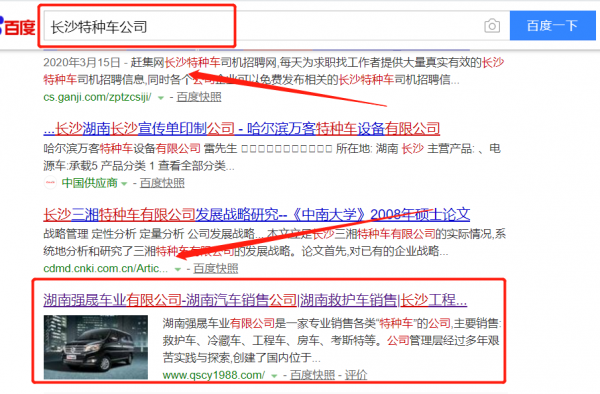
Task: Expand the dropdown arrow beside cs.ganji.com URL
Action: coord(161,98)
